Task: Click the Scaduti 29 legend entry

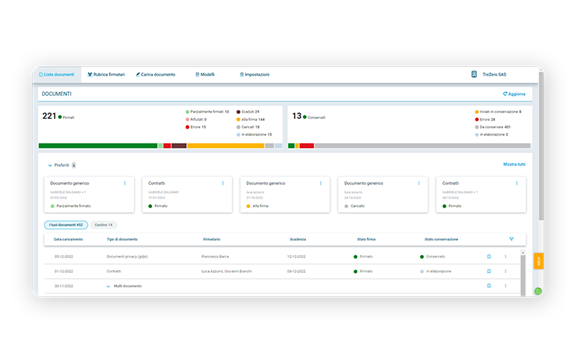Action: point(248,112)
